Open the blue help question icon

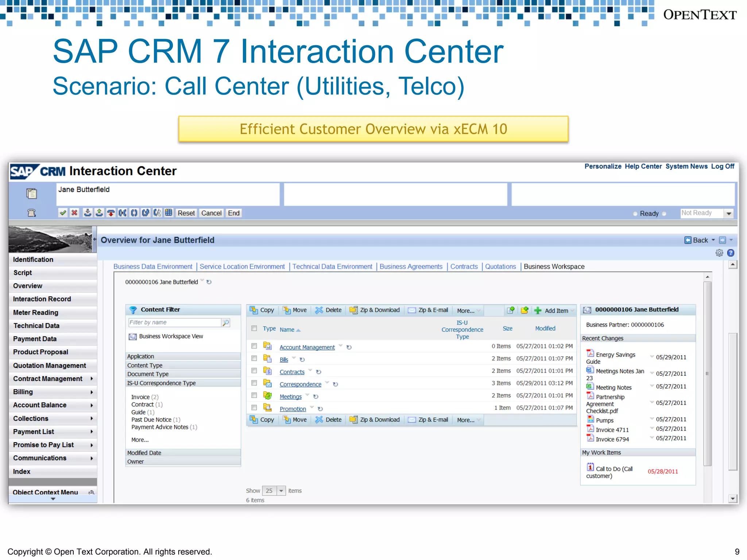pyautogui.click(x=731, y=253)
